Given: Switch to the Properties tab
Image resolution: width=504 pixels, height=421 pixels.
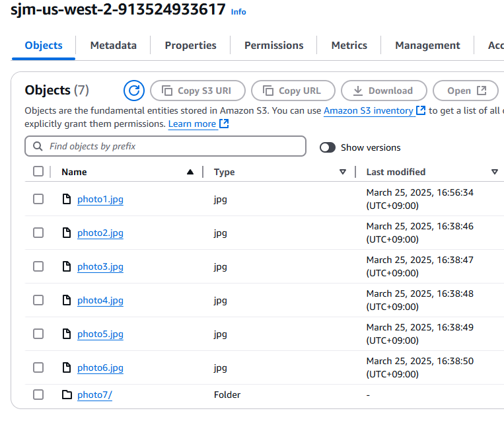Looking at the screenshot, I should point(191,46).
